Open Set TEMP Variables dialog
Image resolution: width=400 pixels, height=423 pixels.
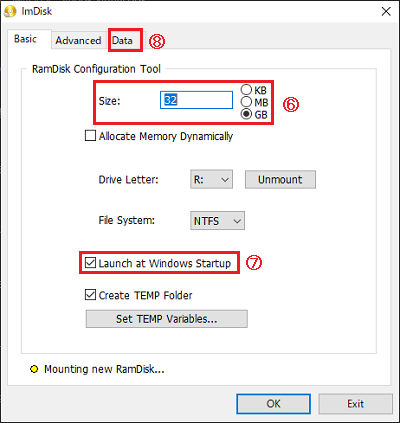167,319
